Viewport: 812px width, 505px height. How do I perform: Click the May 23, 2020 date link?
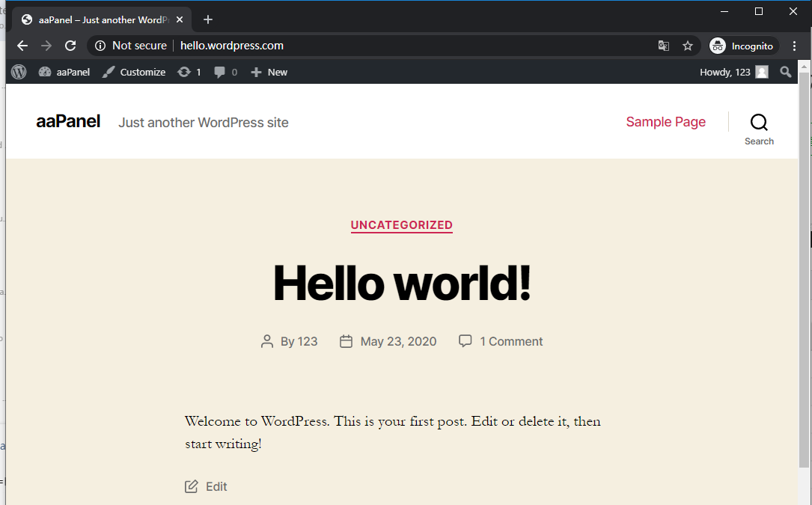click(x=398, y=341)
